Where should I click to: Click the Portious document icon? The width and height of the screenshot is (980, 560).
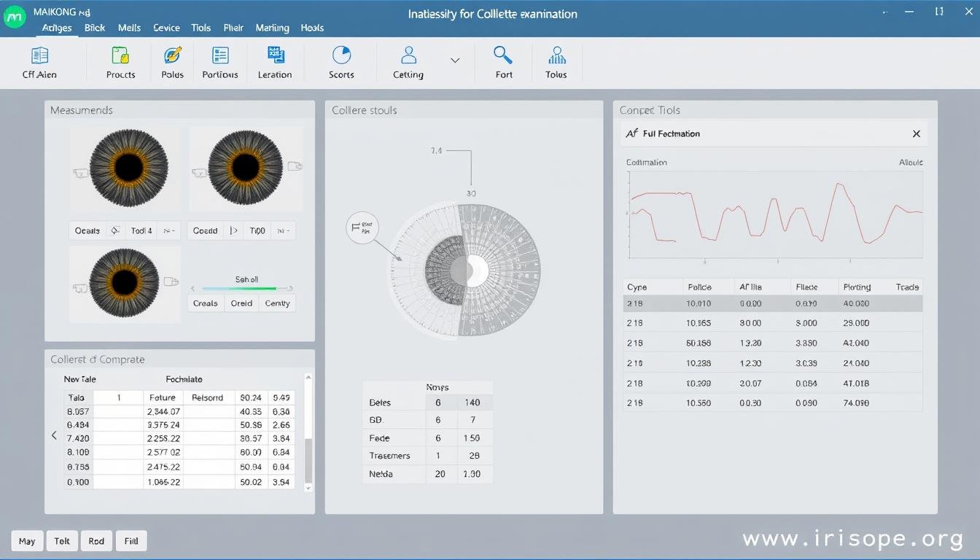point(220,62)
